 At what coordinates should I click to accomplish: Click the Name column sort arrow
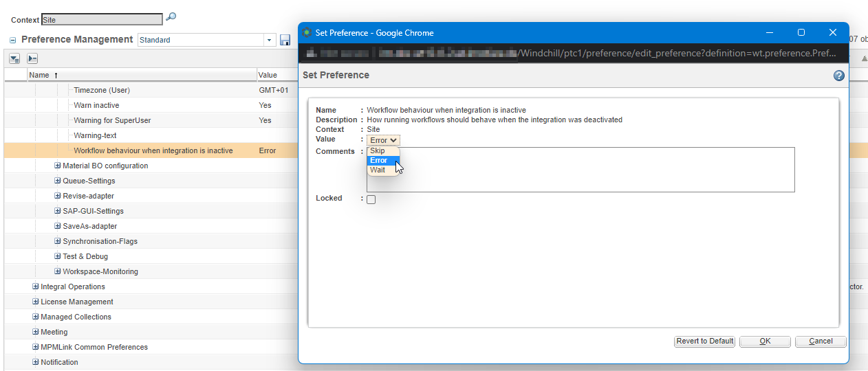[56, 75]
